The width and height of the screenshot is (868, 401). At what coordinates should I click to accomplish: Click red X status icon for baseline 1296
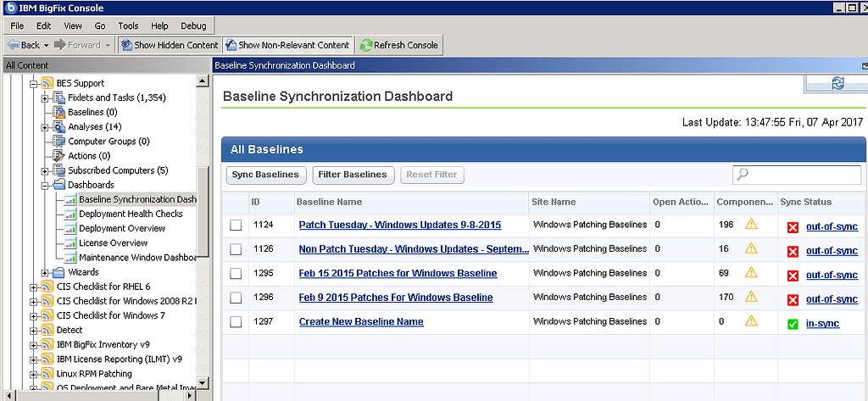pos(793,299)
